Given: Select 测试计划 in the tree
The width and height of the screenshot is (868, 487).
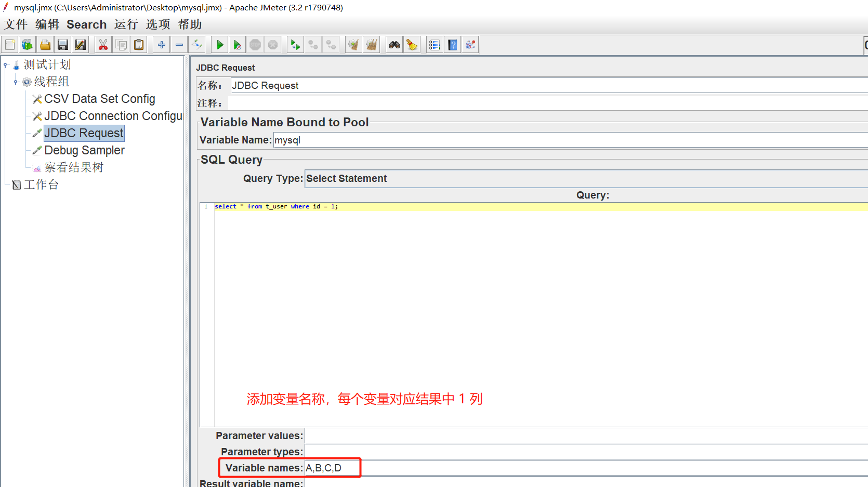Looking at the screenshot, I should point(47,64).
